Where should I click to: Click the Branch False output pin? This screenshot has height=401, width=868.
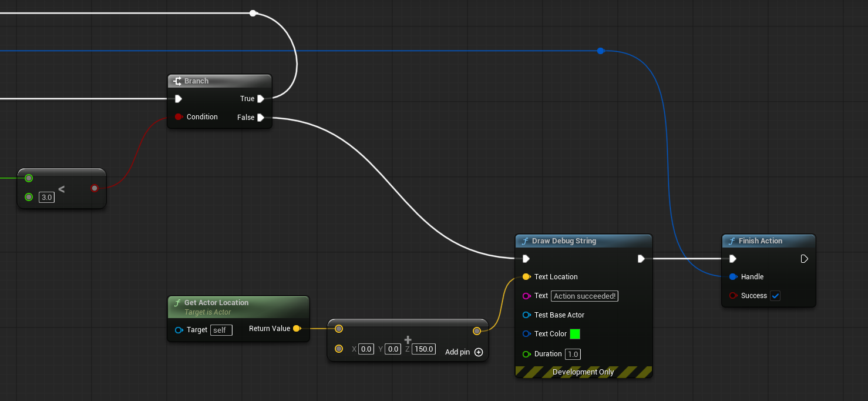coord(261,118)
